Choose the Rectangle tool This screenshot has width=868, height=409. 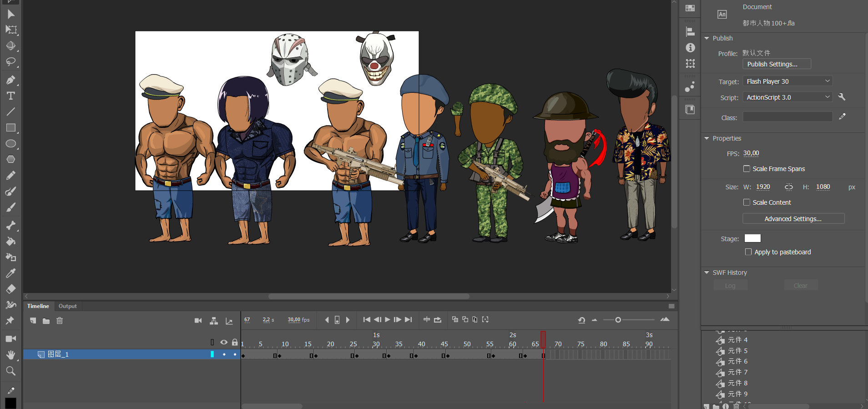[11, 128]
